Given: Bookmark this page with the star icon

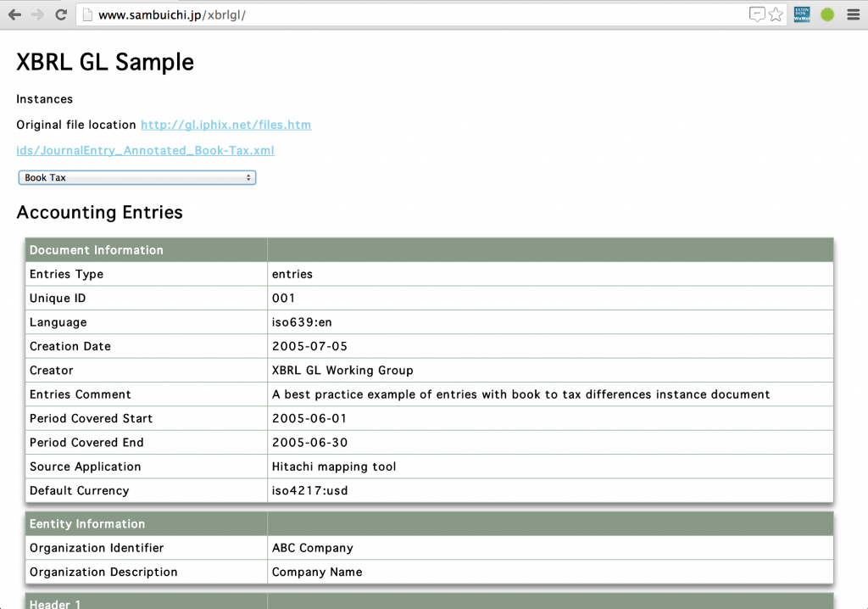Looking at the screenshot, I should click(776, 14).
